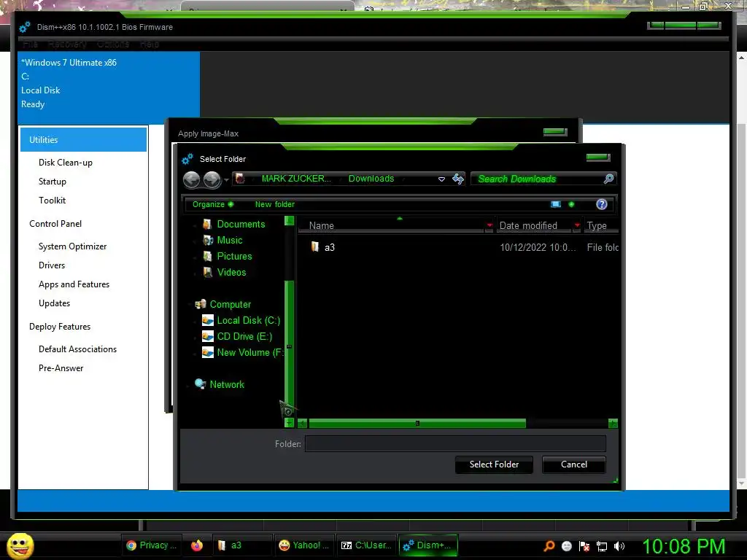Click the a3 folder date modified cell
The height and width of the screenshot is (560, 747).
[x=538, y=248]
